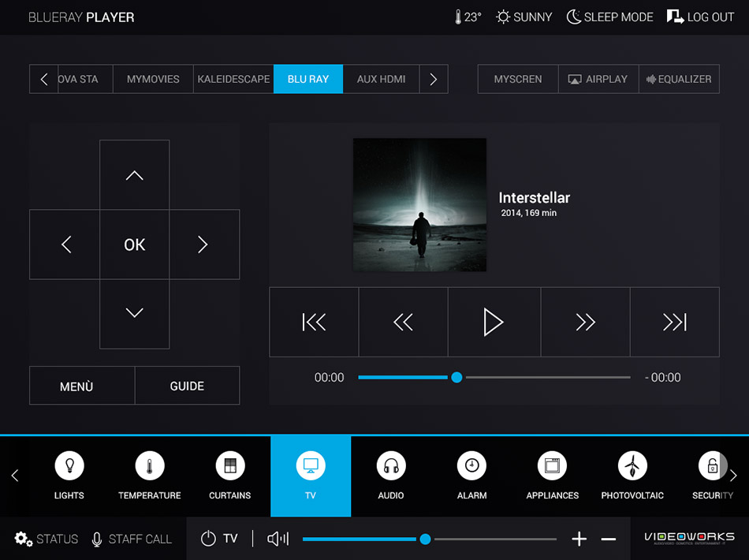Open the Curtains control section
Image resolution: width=749 pixels, height=560 pixels.
tap(229, 476)
